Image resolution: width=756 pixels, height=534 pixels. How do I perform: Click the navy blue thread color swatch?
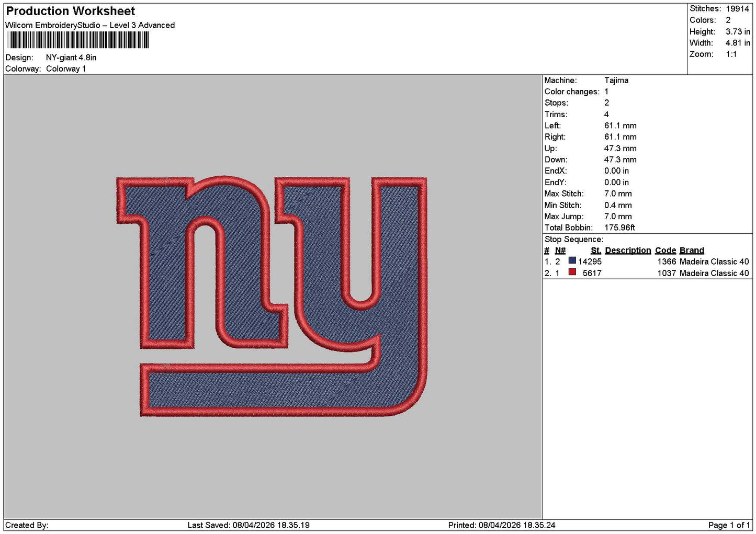[x=572, y=260]
